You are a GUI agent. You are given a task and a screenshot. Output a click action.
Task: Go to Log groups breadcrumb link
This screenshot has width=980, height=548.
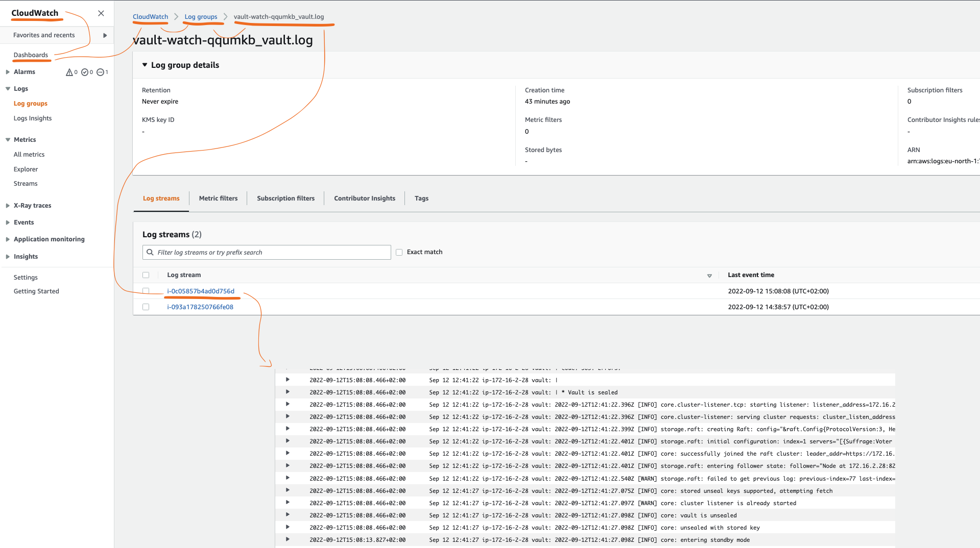tap(201, 17)
